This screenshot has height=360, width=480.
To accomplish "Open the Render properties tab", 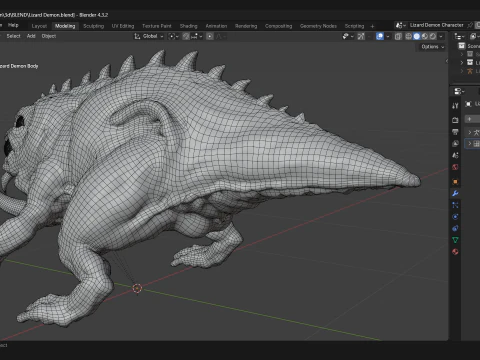I will [x=455, y=120].
